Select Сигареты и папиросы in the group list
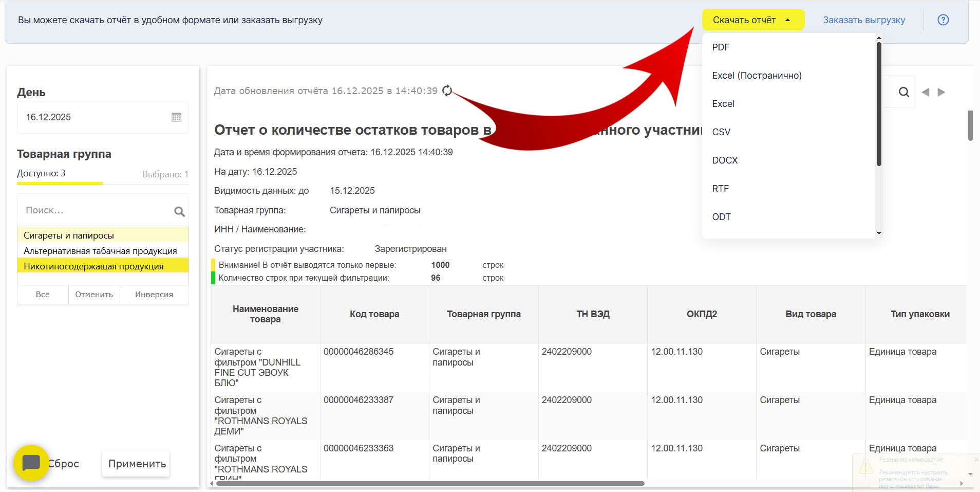 (x=103, y=235)
